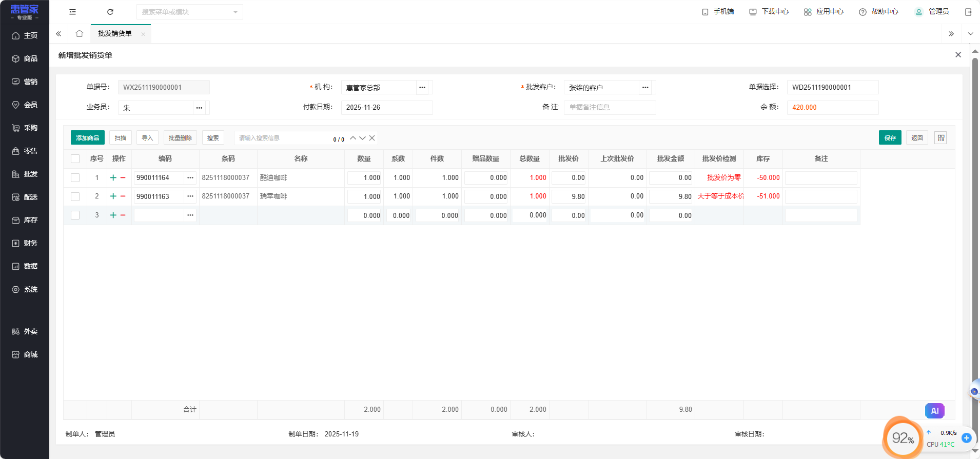The width and height of the screenshot is (980, 459).
Task: Open 外卖 in the sidebar
Action: click(x=25, y=331)
